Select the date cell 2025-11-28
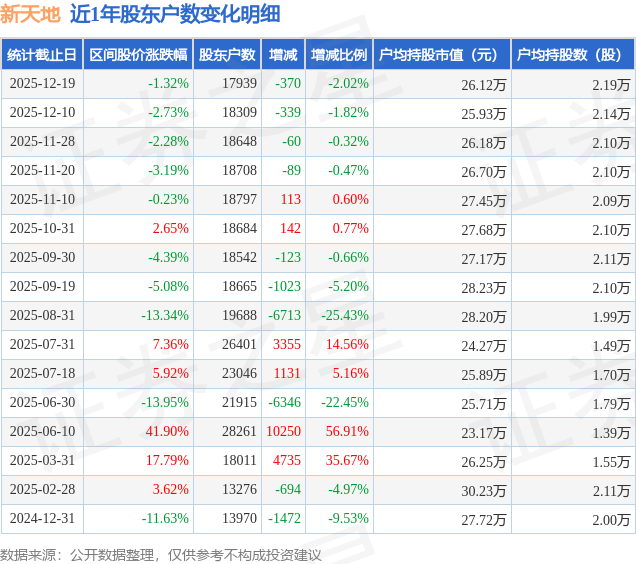Viewport: 636px width, 564px height. coord(43,142)
